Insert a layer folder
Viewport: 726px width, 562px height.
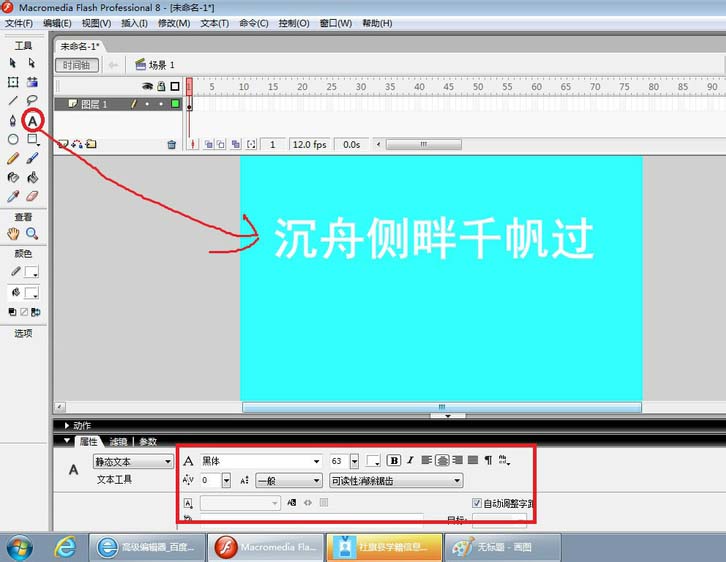pyautogui.click(x=91, y=144)
